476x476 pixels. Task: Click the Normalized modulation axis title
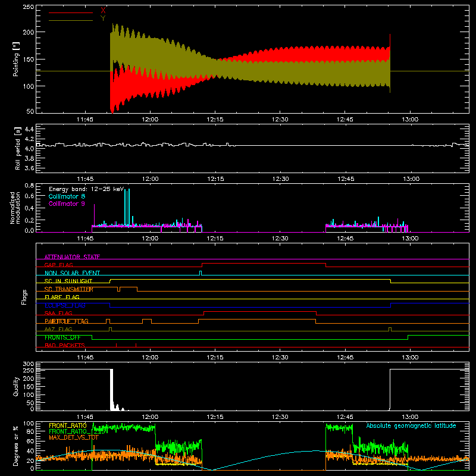[x=15, y=208]
